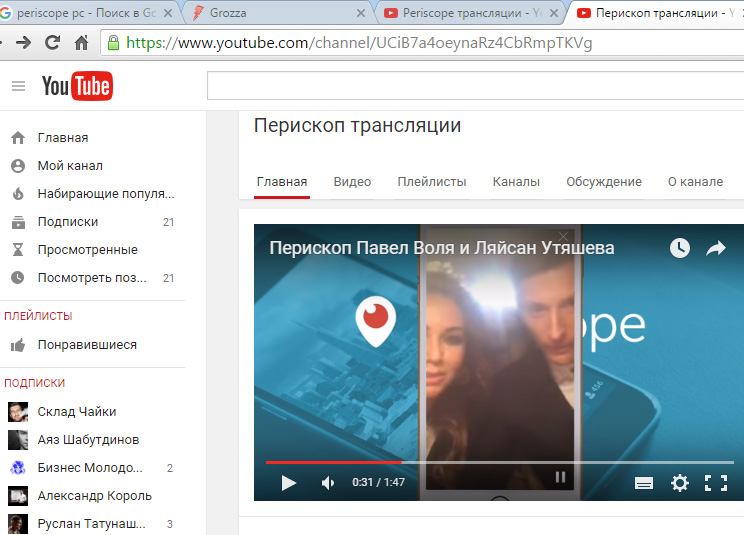Seek on the video progress bar

500,462
